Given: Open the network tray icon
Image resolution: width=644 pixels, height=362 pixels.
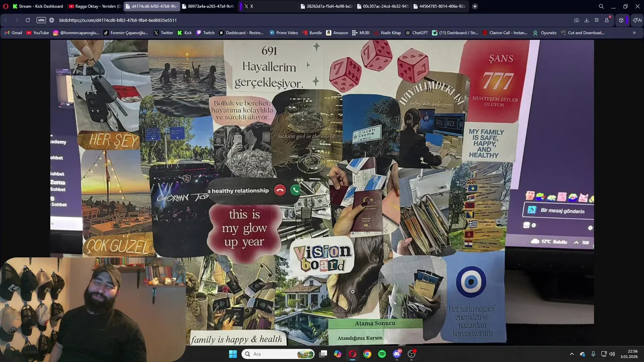Looking at the screenshot, I should (x=604, y=354).
